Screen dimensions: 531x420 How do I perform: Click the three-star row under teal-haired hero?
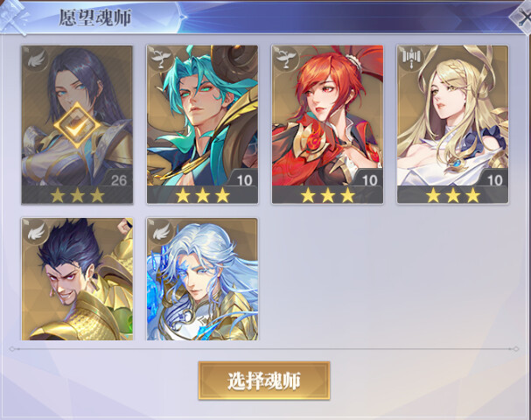[202, 195]
